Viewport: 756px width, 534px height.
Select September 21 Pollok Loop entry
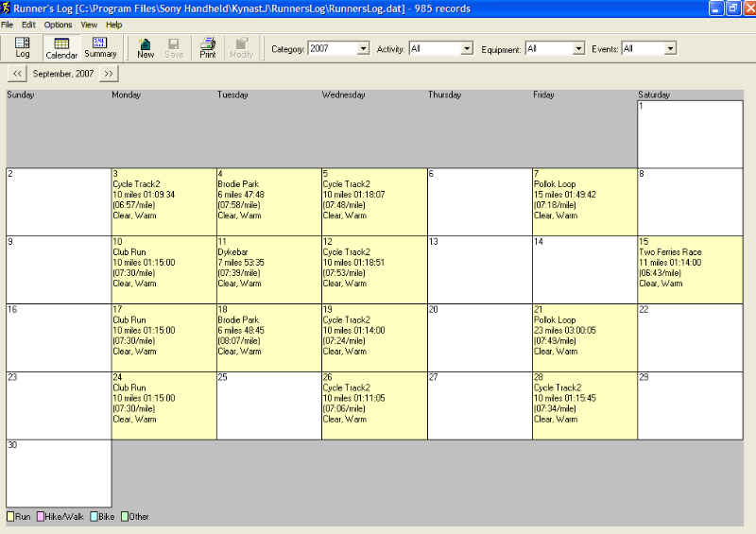585,338
